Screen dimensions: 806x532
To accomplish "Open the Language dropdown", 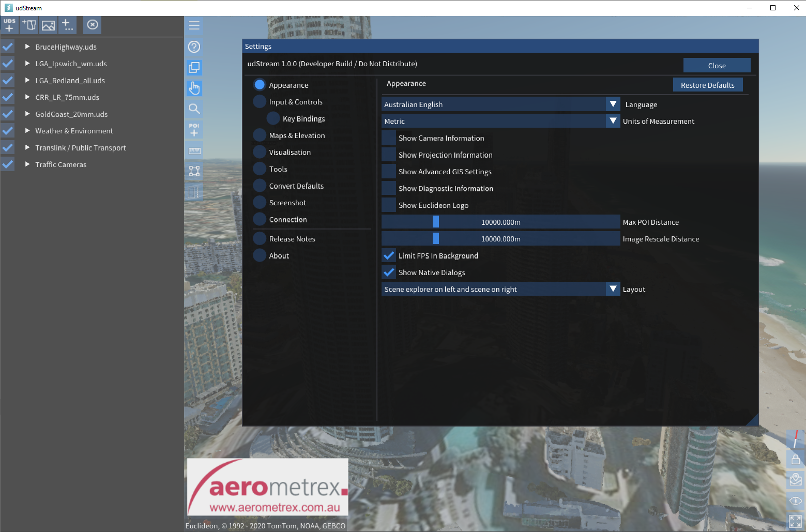I will (x=500, y=104).
